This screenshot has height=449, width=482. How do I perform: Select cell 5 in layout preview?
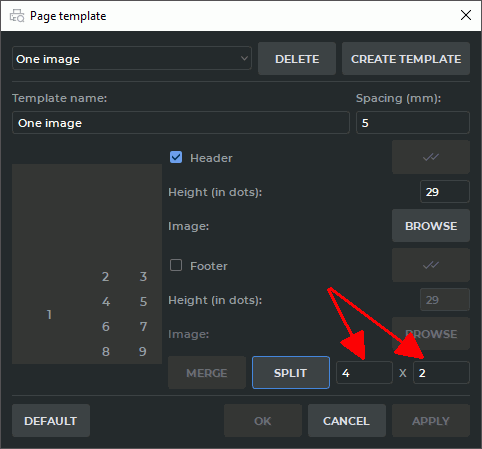(x=143, y=302)
